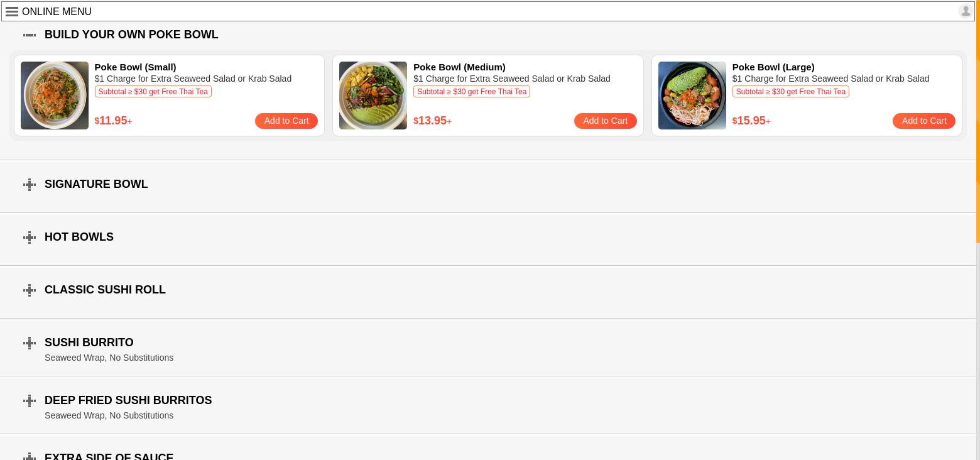The width and height of the screenshot is (980, 460).
Task: Expand the Hot Bowls plus icon
Action: pyautogui.click(x=30, y=237)
